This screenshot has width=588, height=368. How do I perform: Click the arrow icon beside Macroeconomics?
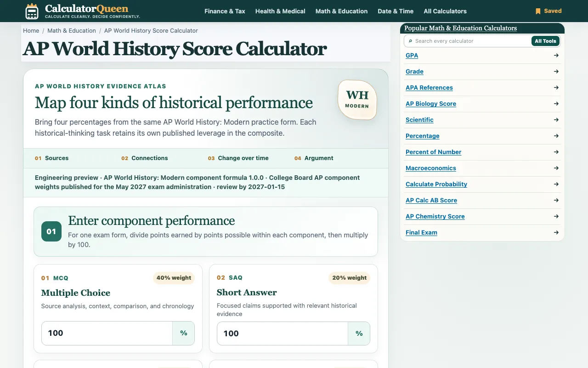coord(556,168)
